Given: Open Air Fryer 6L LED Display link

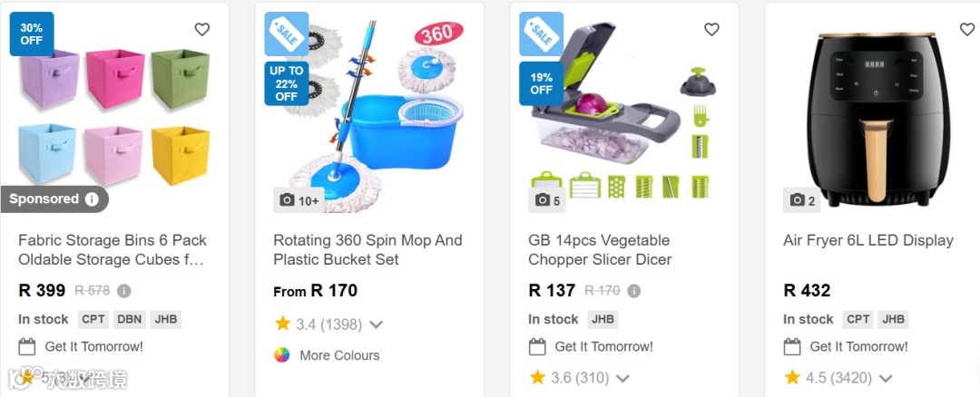Looking at the screenshot, I should pyautogui.click(x=867, y=240).
